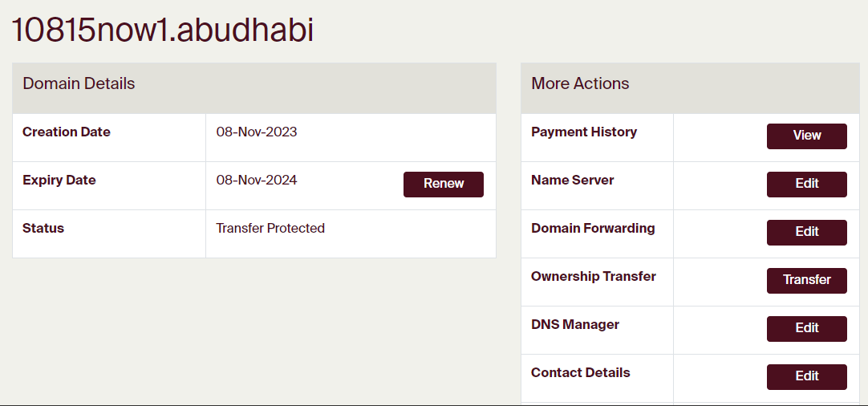Click the 08-Nov-2023 creation date value
The height and width of the screenshot is (406, 868).
257,132
